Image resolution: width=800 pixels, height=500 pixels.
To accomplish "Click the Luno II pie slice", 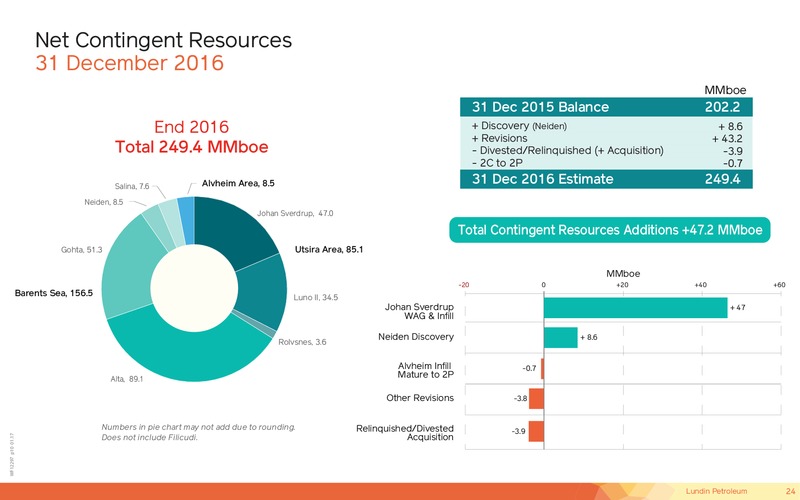I will coord(263,291).
